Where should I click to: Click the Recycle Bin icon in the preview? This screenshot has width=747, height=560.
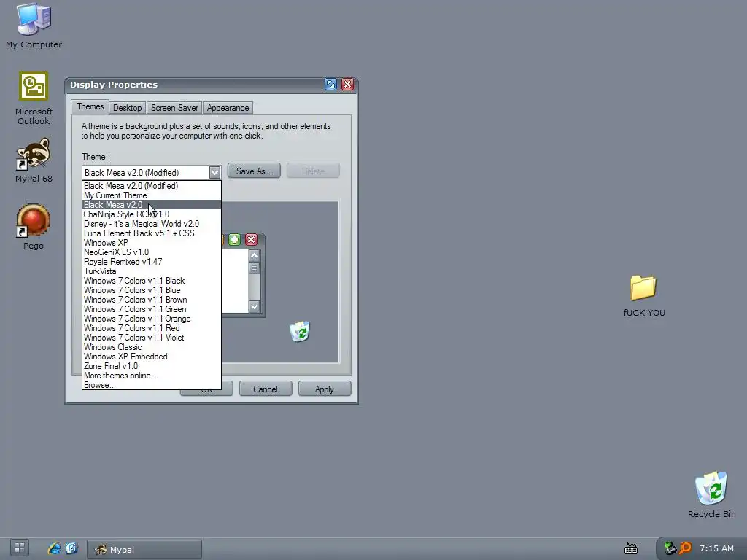click(300, 331)
